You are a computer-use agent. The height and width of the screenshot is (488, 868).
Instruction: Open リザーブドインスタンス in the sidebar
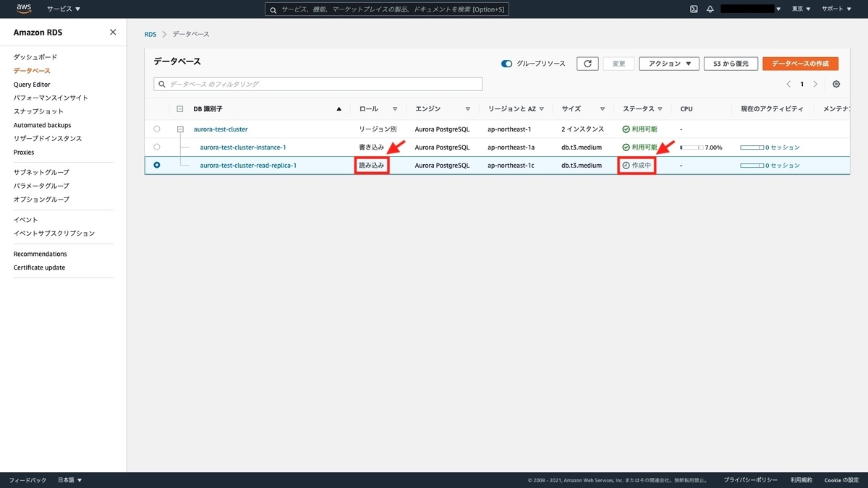click(x=48, y=138)
